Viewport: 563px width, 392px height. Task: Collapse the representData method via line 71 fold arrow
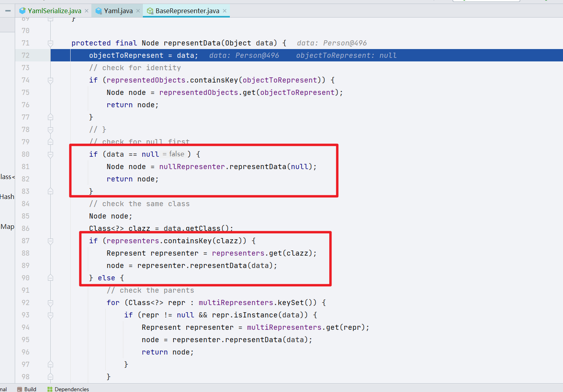point(50,43)
